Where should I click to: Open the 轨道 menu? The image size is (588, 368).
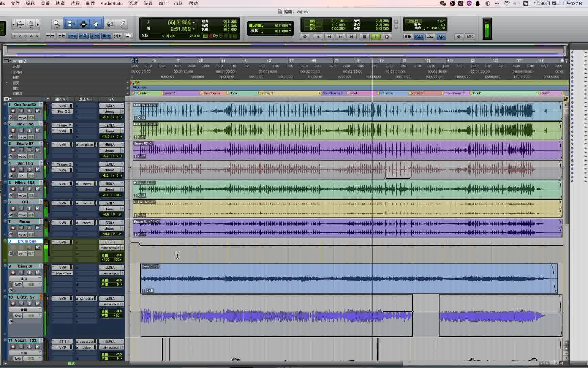point(60,3)
